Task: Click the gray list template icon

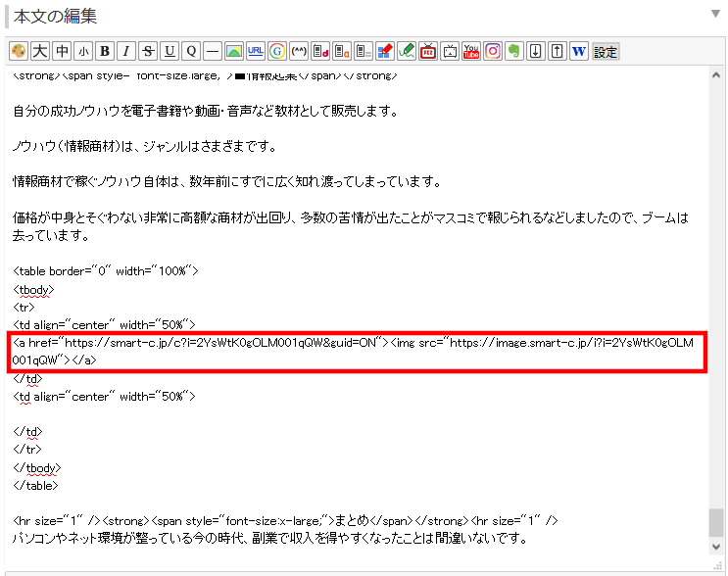Action: (x=364, y=51)
